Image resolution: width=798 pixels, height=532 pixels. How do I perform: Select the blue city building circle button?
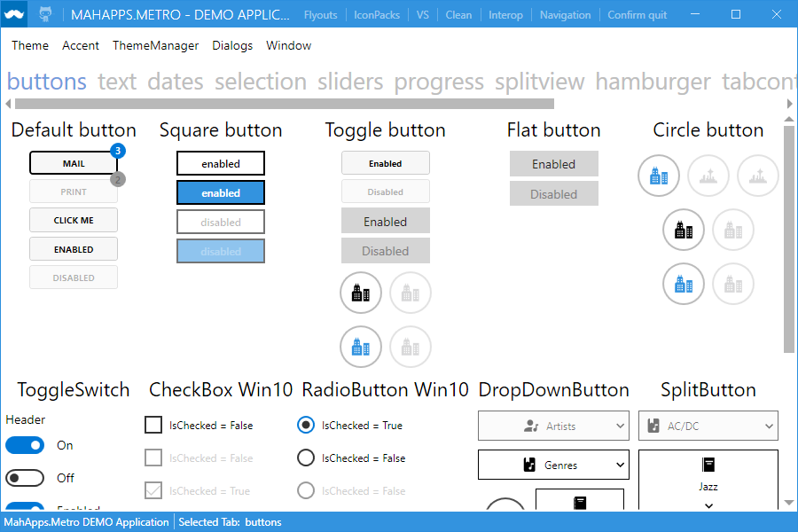coord(659,176)
